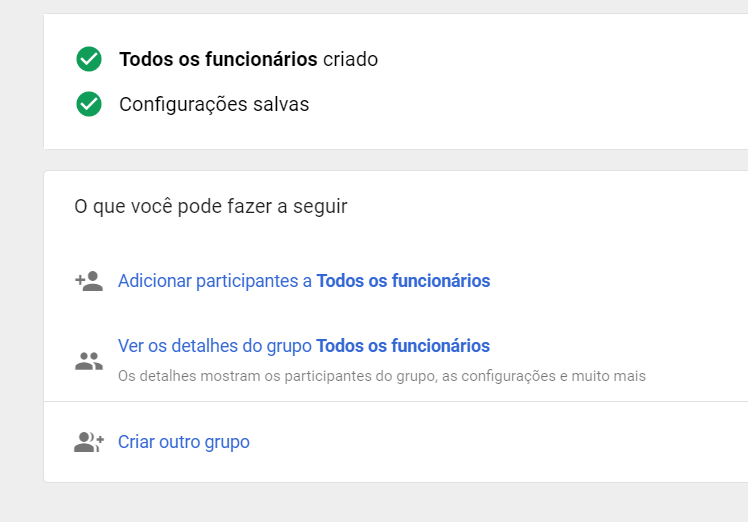Image resolution: width=748 pixels, height=522 pixels.
Task: Click the green checkmark beside Todos os funcionários criado
Action: tap(89, 59)
